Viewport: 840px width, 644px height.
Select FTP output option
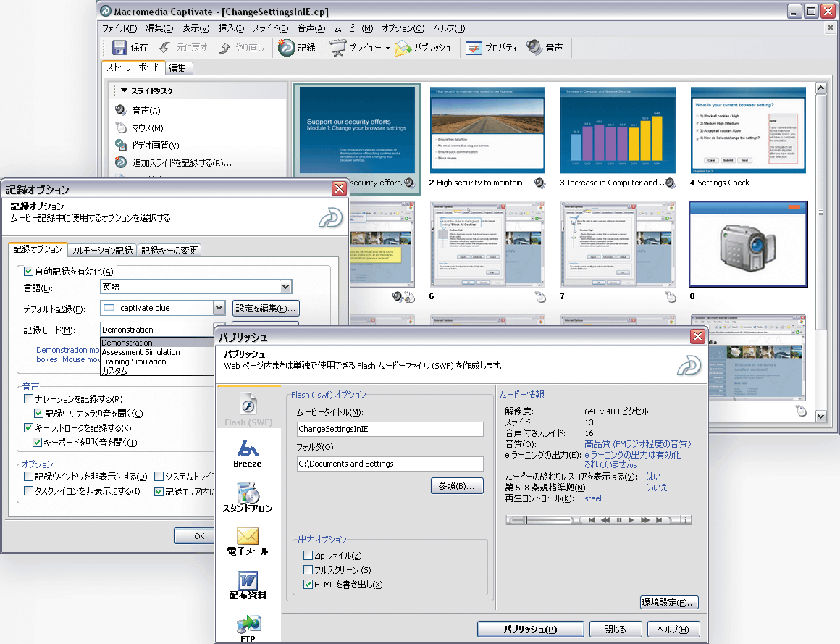(248, 629)
